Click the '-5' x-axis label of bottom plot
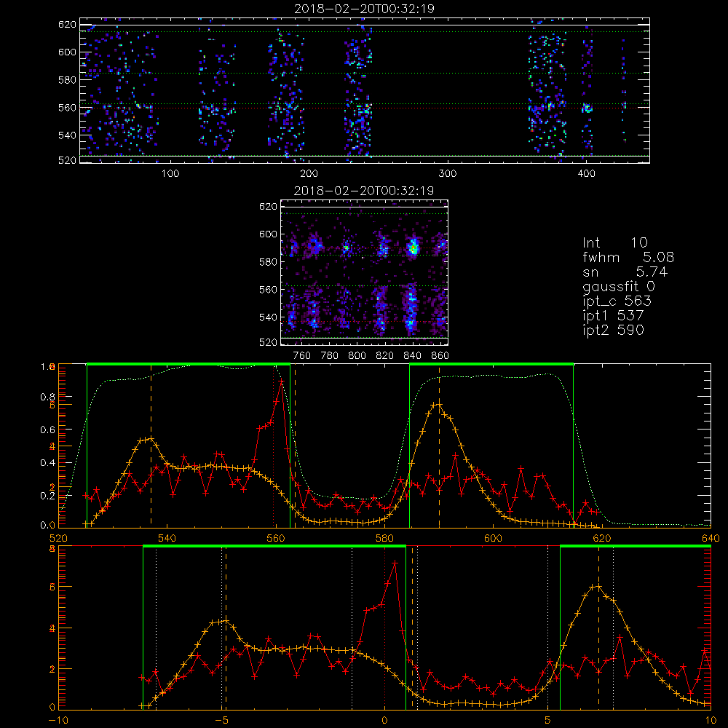The height and width of the screenshot is (728, 728). (x=221, y=721)
